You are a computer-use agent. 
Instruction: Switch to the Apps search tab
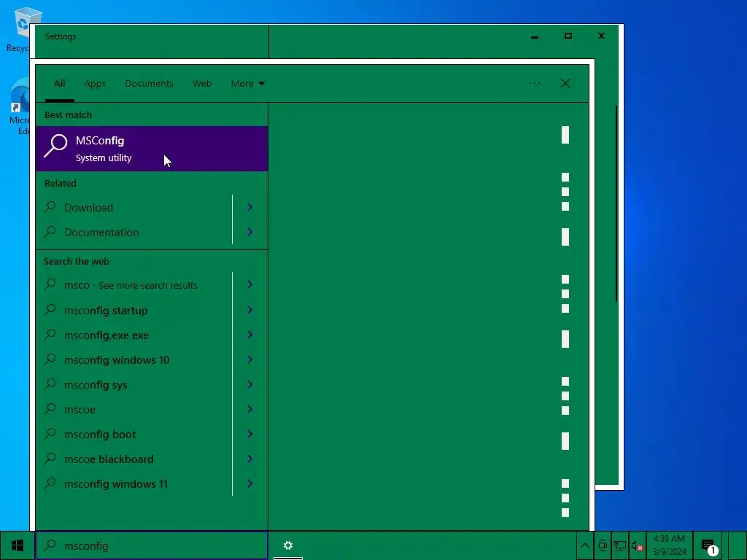[95, 84]
